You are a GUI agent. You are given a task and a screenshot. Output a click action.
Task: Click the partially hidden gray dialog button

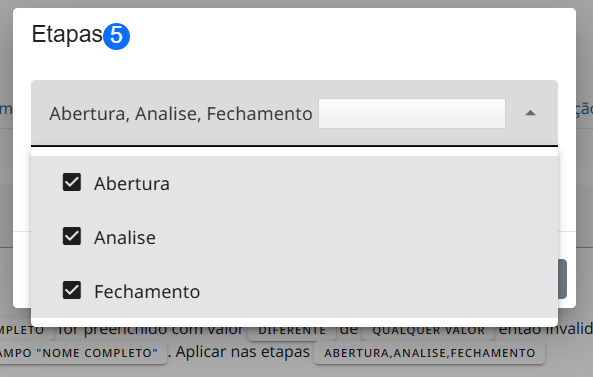pyautogui.click(x=562, y=279)
